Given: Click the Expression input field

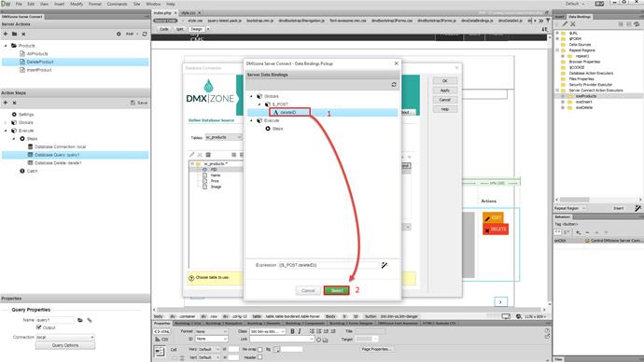Looking at the screenshot, I should [329, 265].
